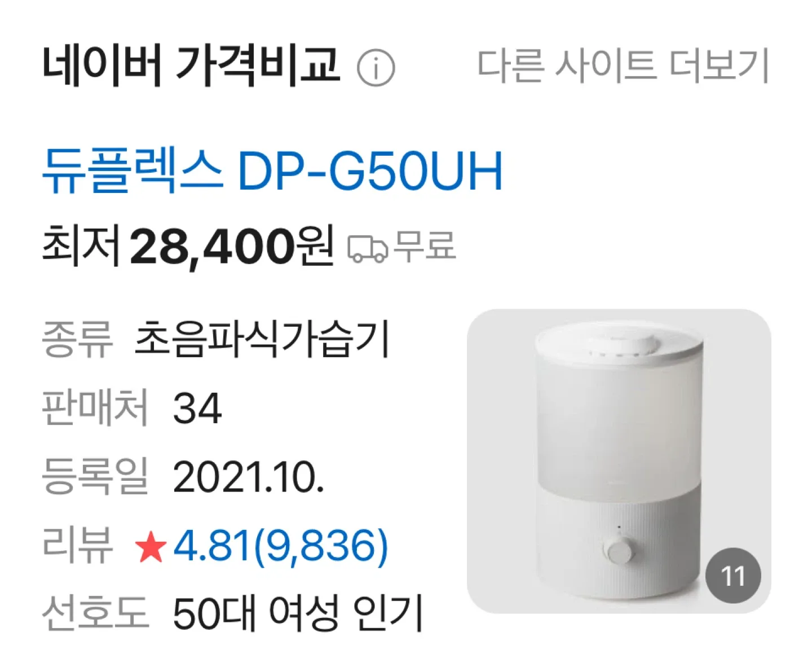This screenshot has height=667, width=812.
Task: Open the 다른 사이트 더보기 link
Action: 623,65
